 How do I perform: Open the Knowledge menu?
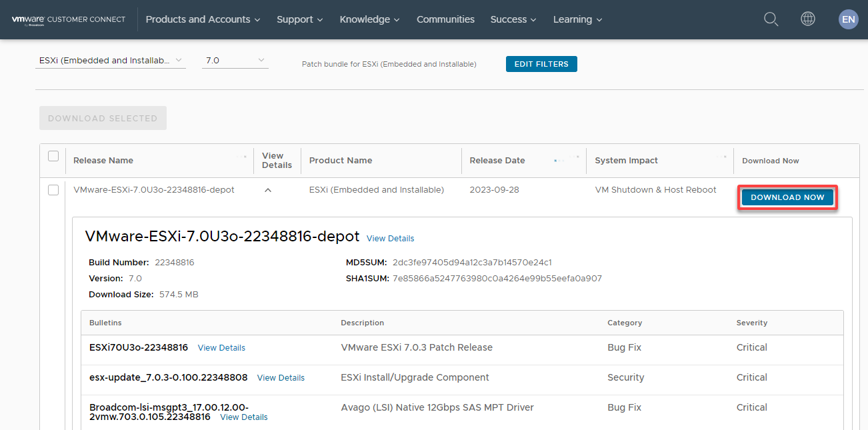(369, 19)
